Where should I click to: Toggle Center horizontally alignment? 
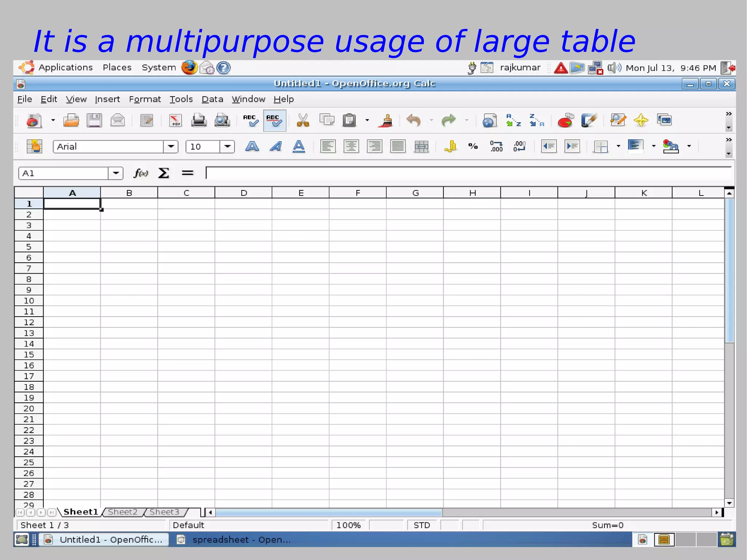(351, 147)
